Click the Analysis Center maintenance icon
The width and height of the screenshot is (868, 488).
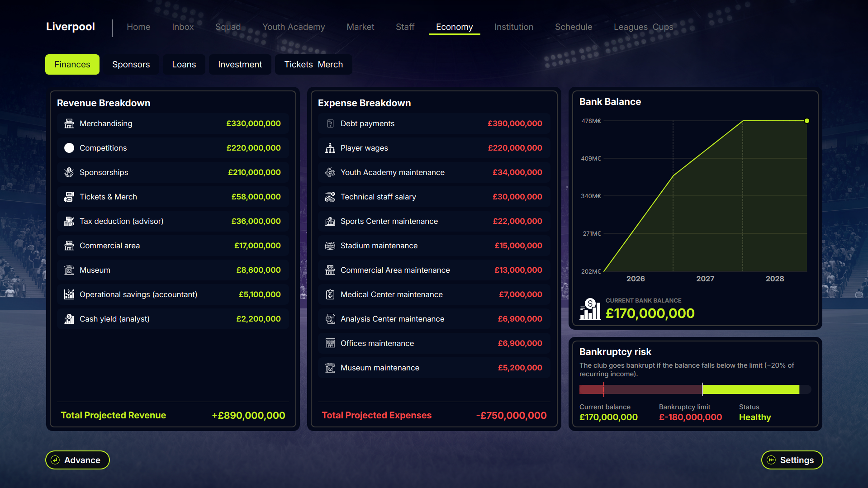330,319
